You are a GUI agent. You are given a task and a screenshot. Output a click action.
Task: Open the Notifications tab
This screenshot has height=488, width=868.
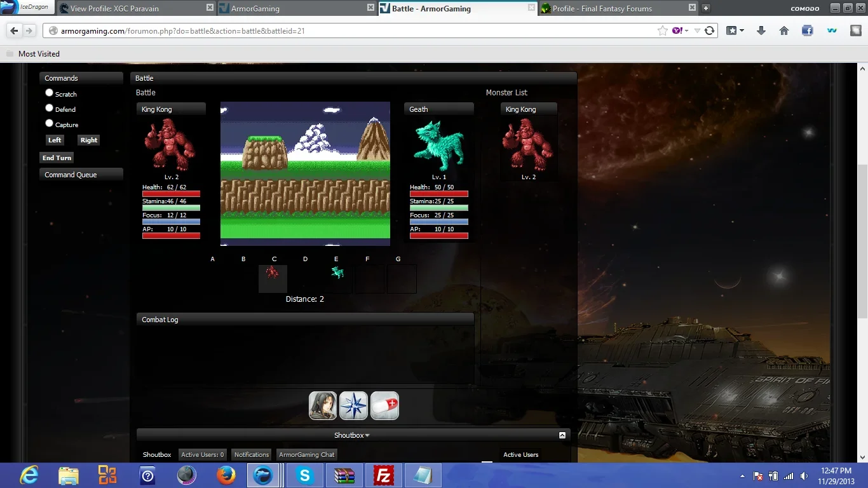[x=252, y=454]
